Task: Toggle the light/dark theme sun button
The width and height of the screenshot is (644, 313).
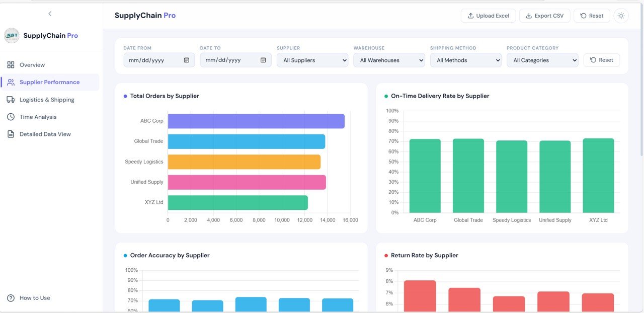Action: point(621,16)
